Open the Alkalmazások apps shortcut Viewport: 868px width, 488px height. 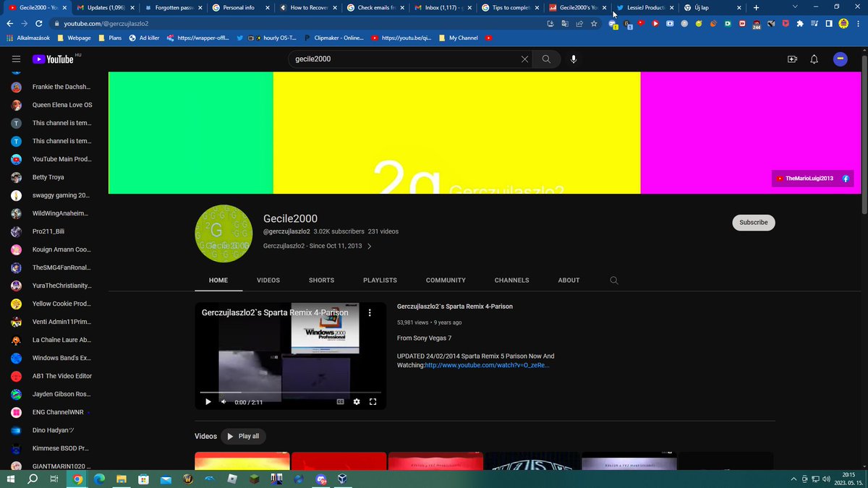(28, 38)
